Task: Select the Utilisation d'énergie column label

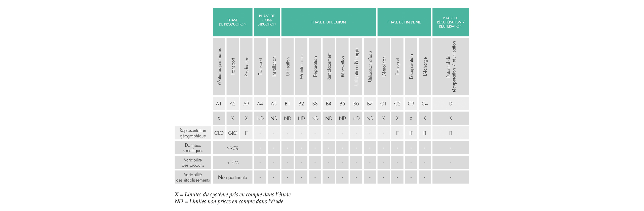Action: coord(356,66)
